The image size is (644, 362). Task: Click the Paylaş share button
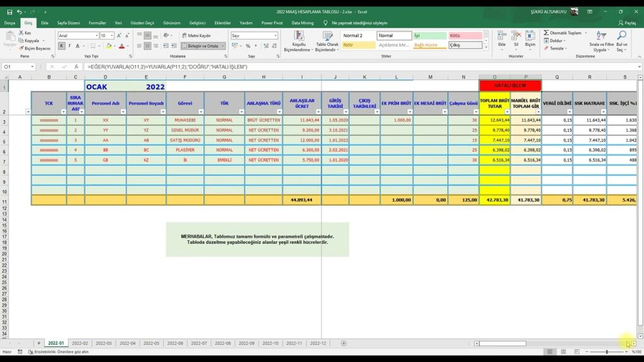(x=626, y=23)
